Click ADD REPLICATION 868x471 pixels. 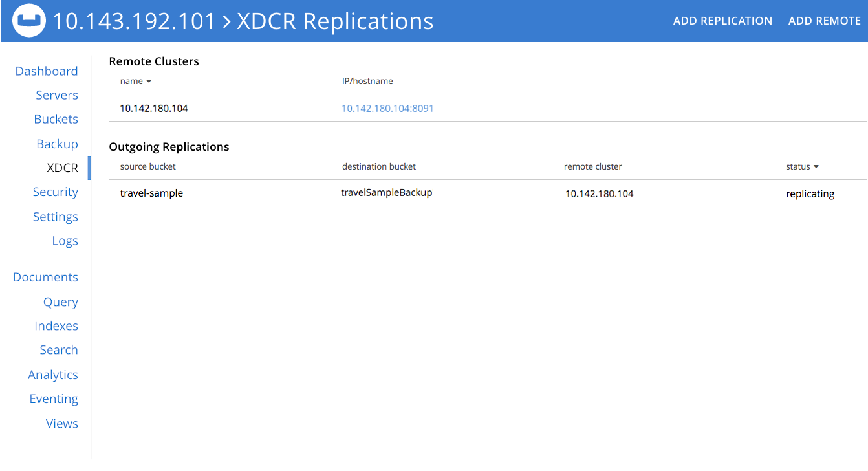tap(722, 20)
